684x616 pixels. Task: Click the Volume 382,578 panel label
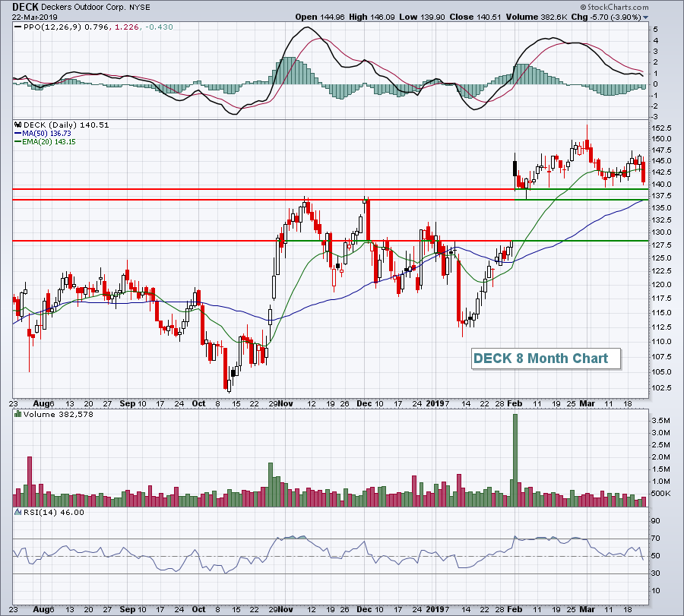pyautogui.click(x=59, y=414)
